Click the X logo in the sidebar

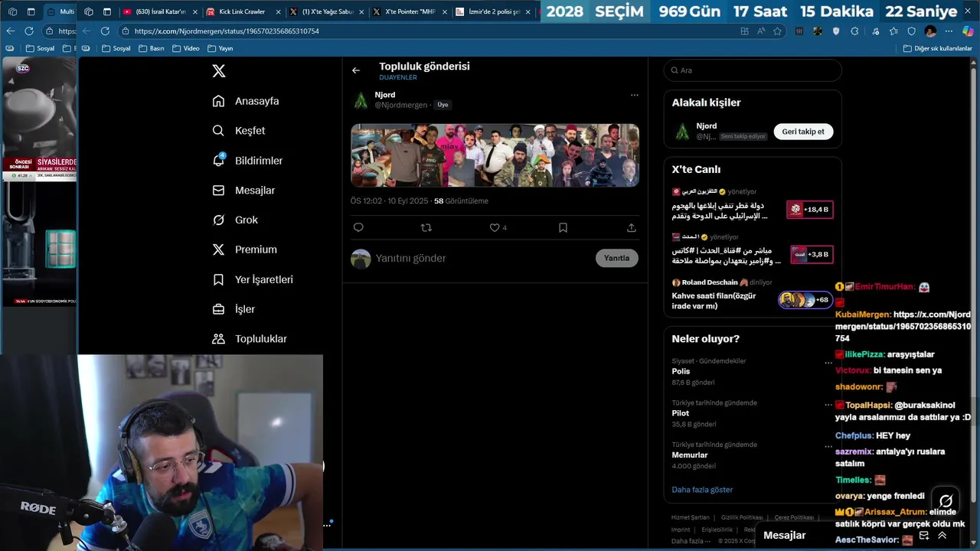coord(219,71)
